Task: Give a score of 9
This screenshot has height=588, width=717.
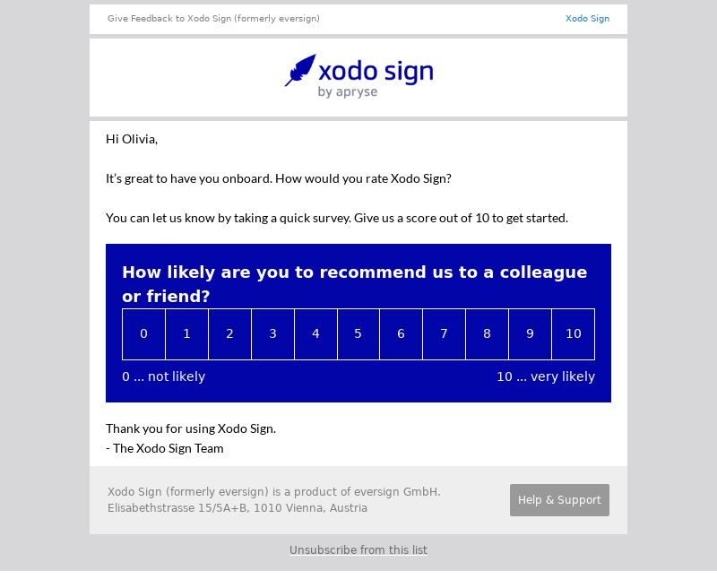Action: (x=530, y=334)
